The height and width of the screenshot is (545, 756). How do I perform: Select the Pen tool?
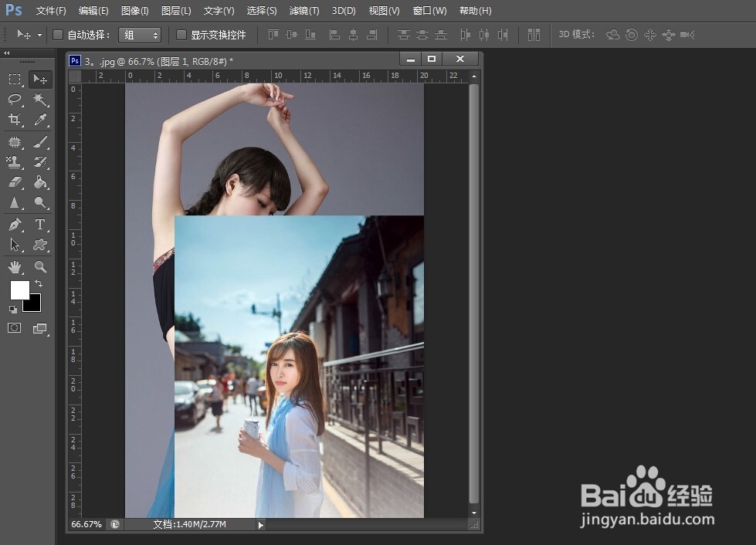click(x=15, y=225)
